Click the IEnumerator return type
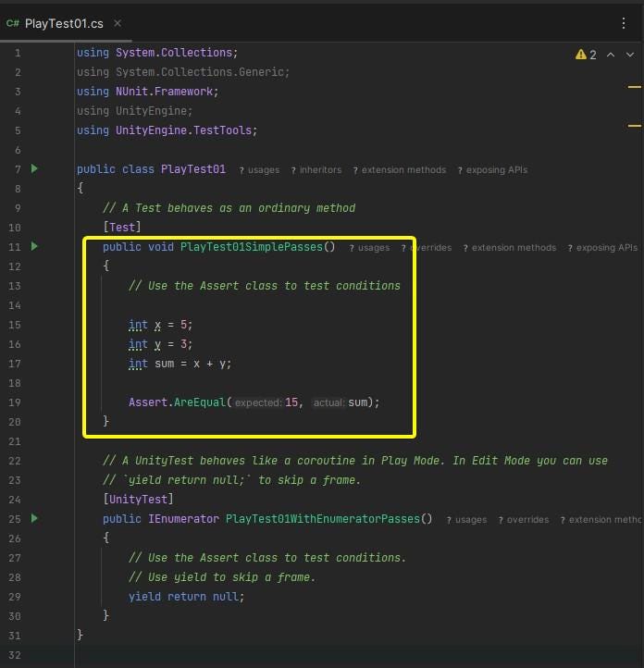Screen dimensions: 644x668 click(183, 518)
